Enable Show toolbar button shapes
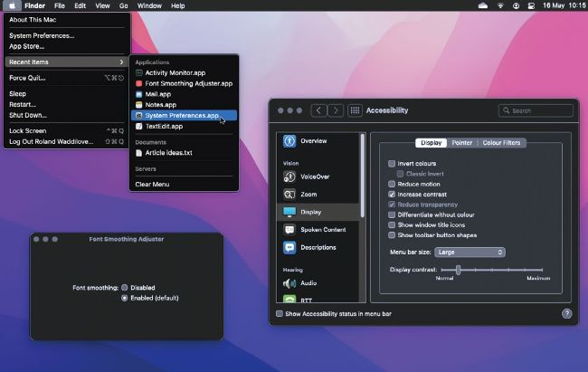Screen dimensions: 588x372 pos(392,235)
